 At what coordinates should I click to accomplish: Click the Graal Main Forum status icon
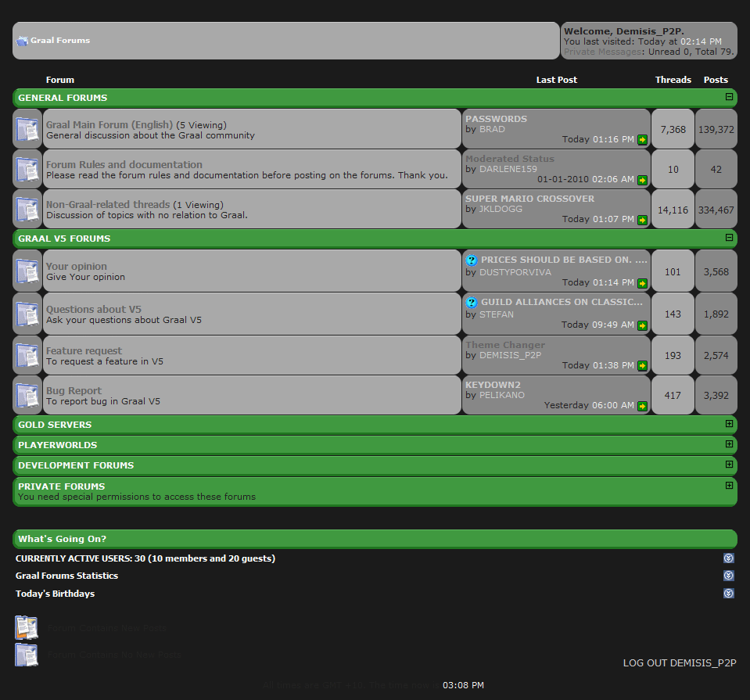(x=27, y=129)
